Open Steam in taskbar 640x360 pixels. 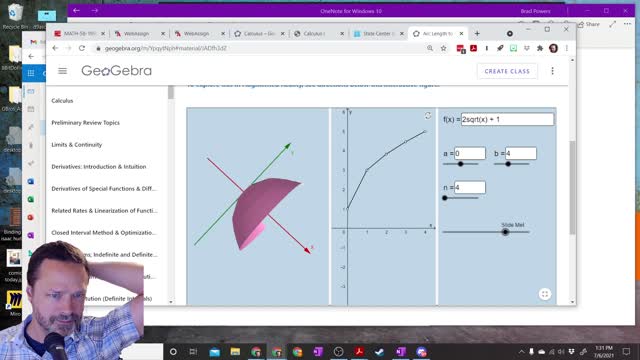pyautogui.click(x=380, y=351)
